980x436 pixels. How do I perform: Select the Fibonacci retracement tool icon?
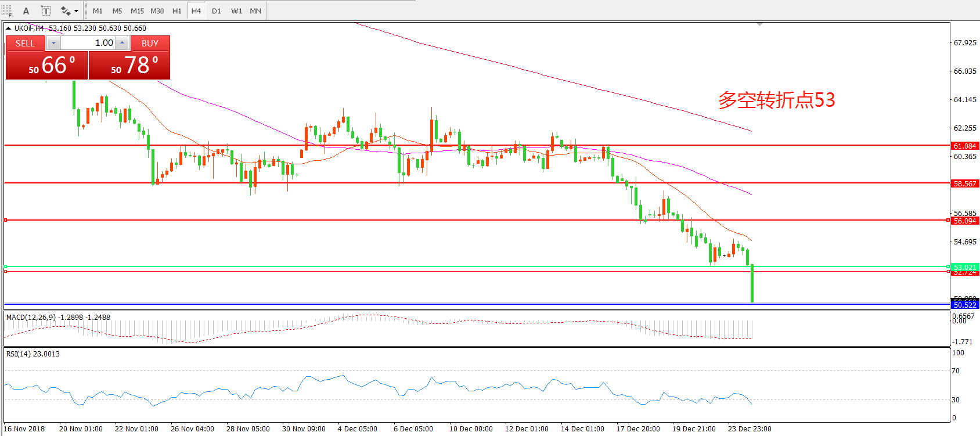(6, 10)
